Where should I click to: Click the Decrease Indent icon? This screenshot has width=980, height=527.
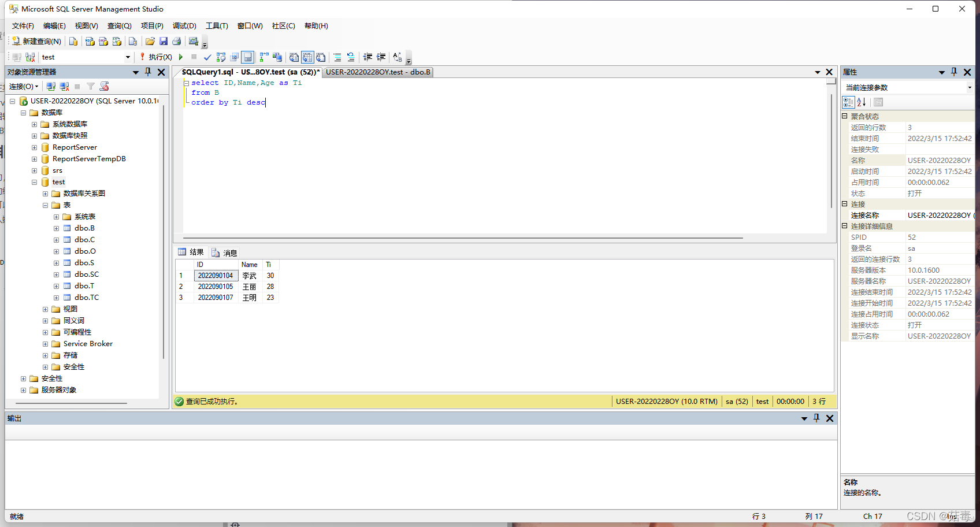point(367,57)
